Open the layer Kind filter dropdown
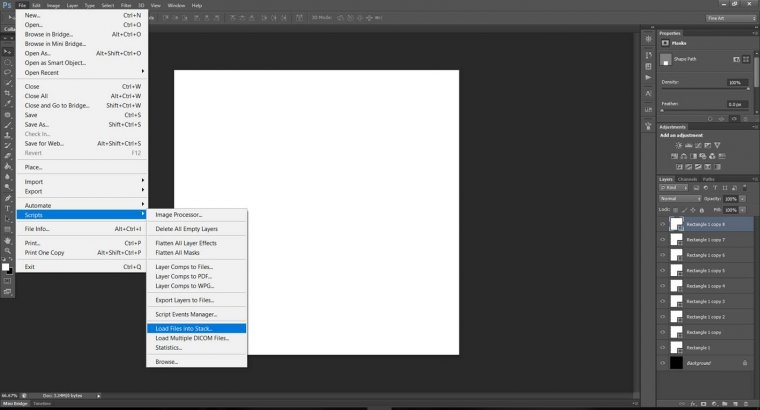This screenshot has height=410, width=760. pyautogui.click(x=673, y=188)
